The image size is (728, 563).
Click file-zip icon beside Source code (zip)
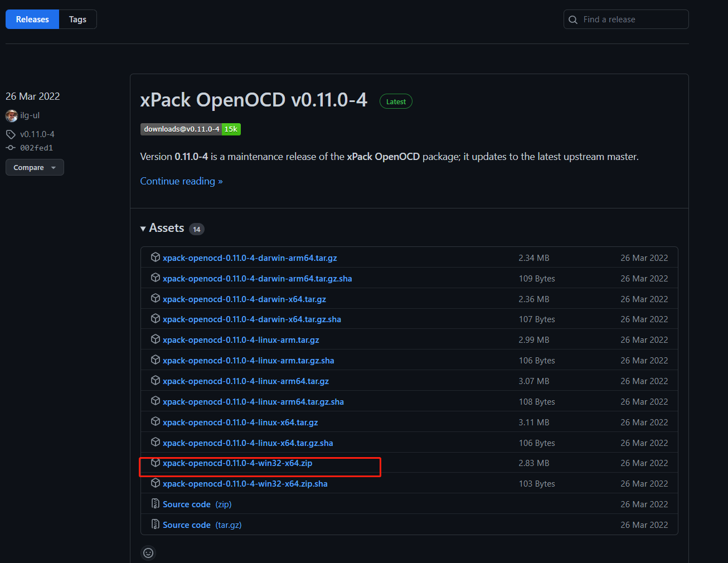[156, 503]
